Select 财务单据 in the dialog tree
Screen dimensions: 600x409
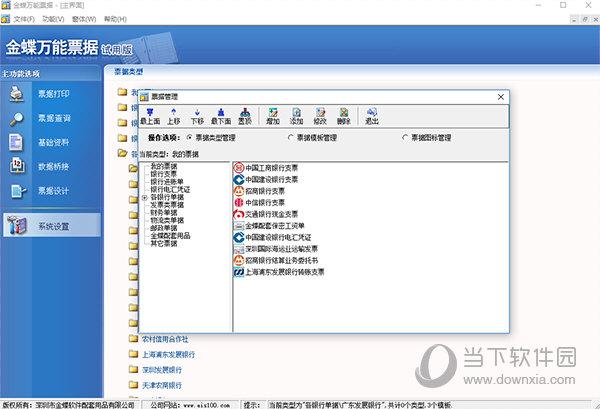click(164, 213)
